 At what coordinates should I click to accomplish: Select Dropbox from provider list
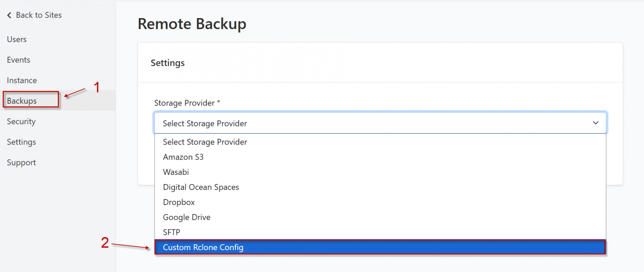[380, 202]
